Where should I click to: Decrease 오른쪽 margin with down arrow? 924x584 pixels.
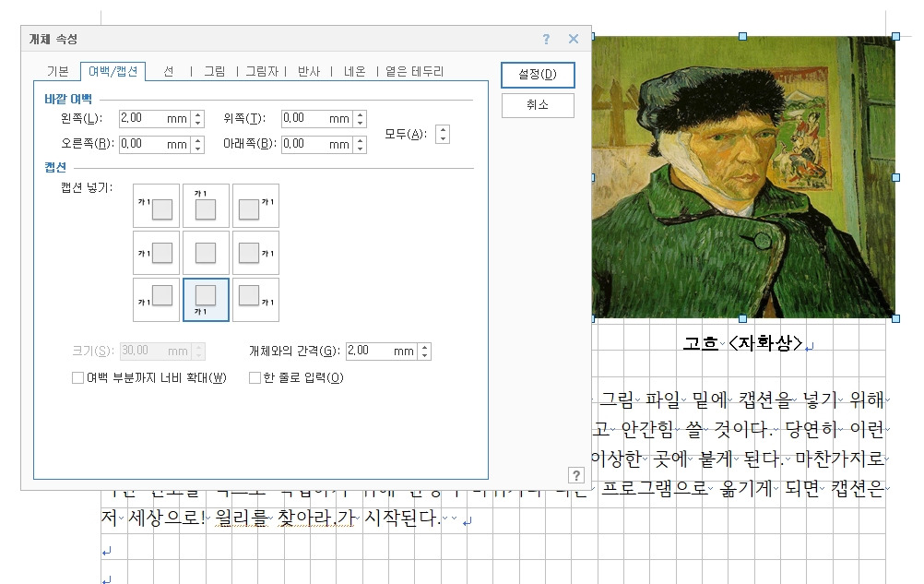(x=198, y=149)
